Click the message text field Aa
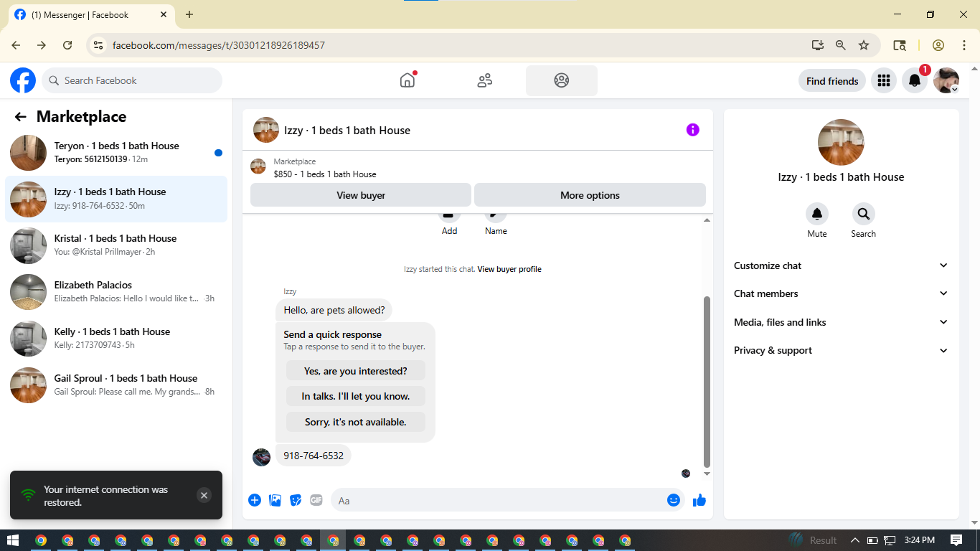 (499, 500)
